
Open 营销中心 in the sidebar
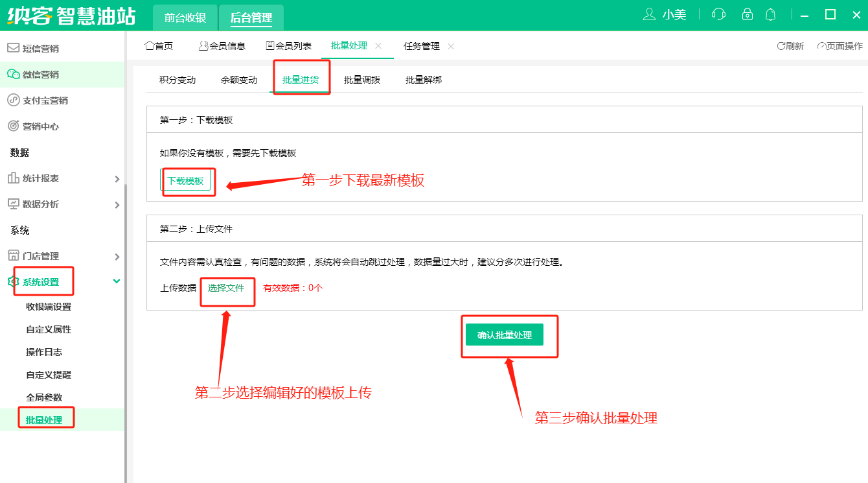pos(40,126)
